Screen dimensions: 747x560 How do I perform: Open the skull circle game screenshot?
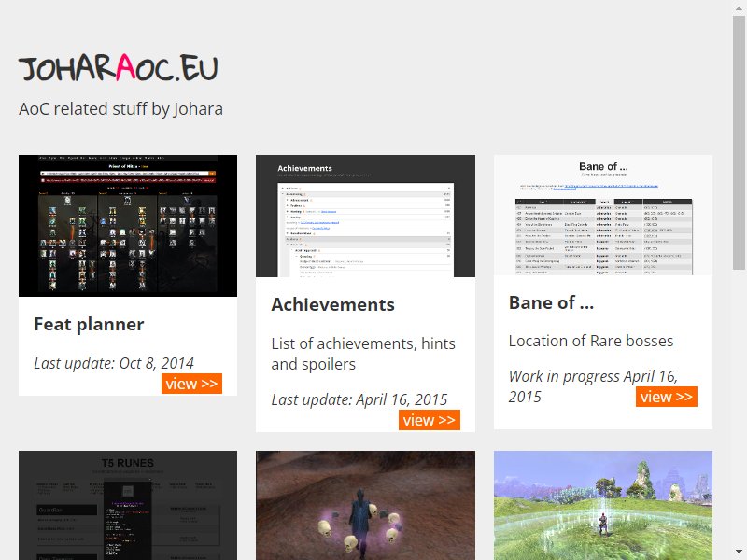point(365,505)
